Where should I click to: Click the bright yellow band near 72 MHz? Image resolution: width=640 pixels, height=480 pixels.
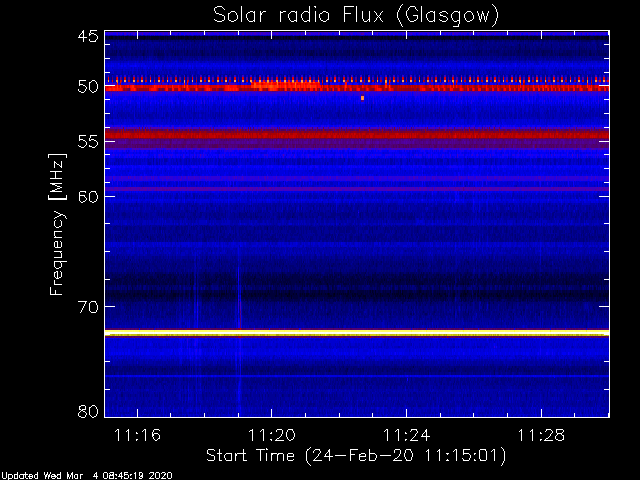(x=357, y=333)
